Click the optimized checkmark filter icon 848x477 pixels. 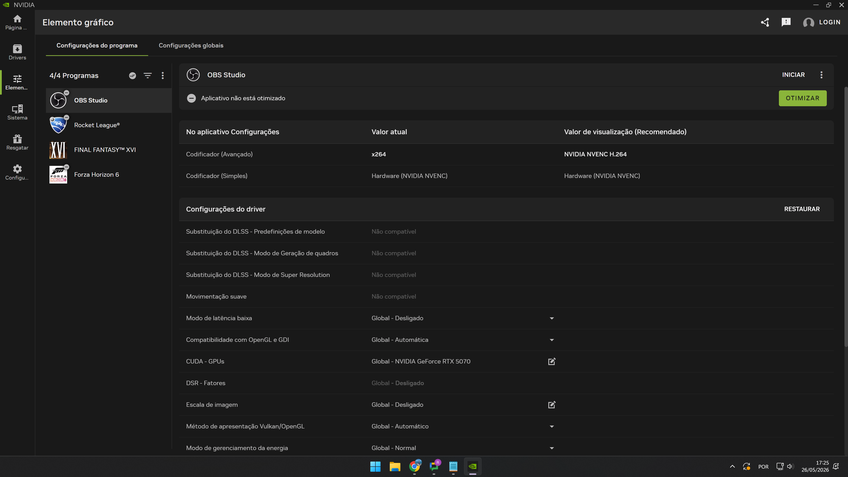132,76
